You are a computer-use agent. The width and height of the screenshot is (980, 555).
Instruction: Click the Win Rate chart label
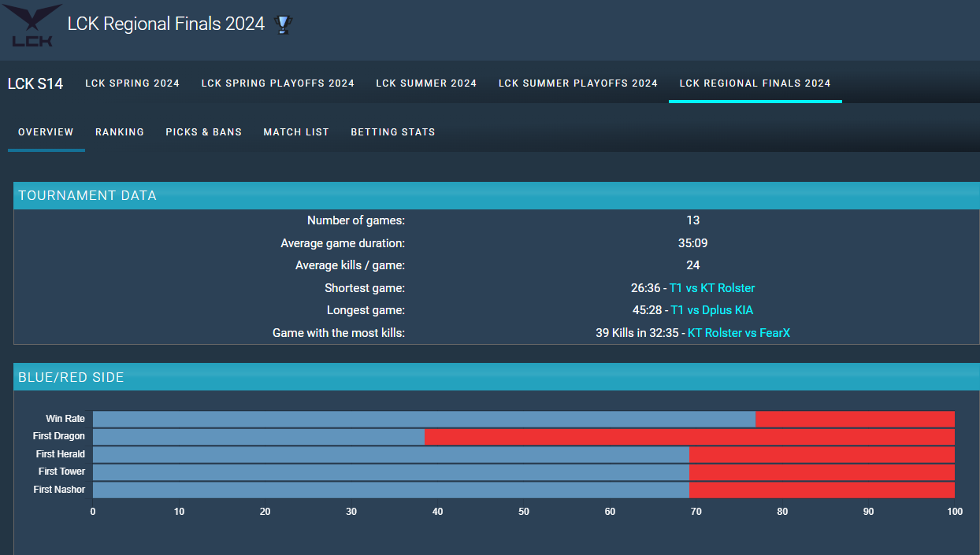[x=65, y=419]
